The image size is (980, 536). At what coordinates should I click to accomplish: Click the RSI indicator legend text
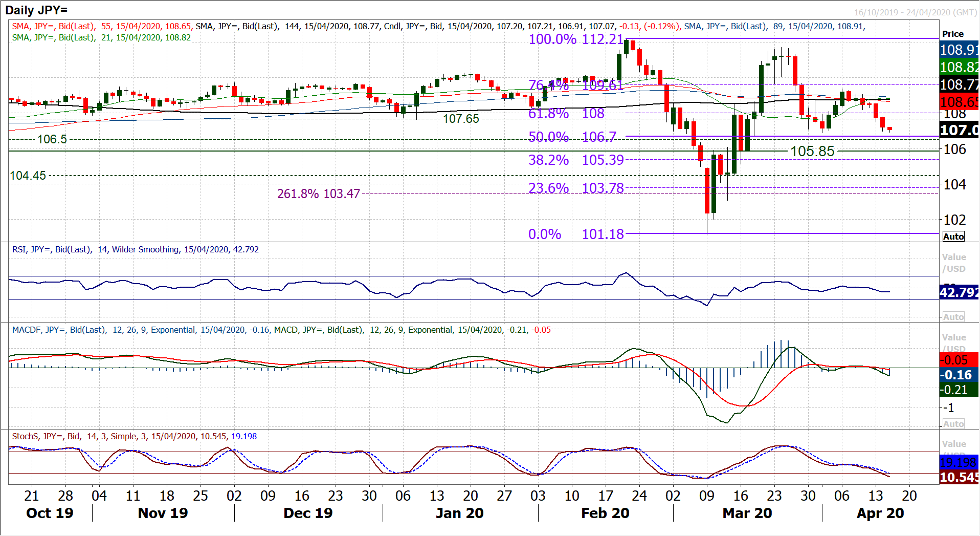pos(136,249)
